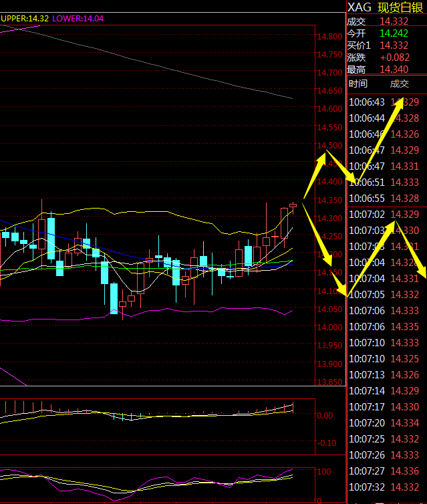The height and width of the screenshot is (504, 427).
Task: Select the 10:07:10 tick priced 14.333
Action: [384, 343]
